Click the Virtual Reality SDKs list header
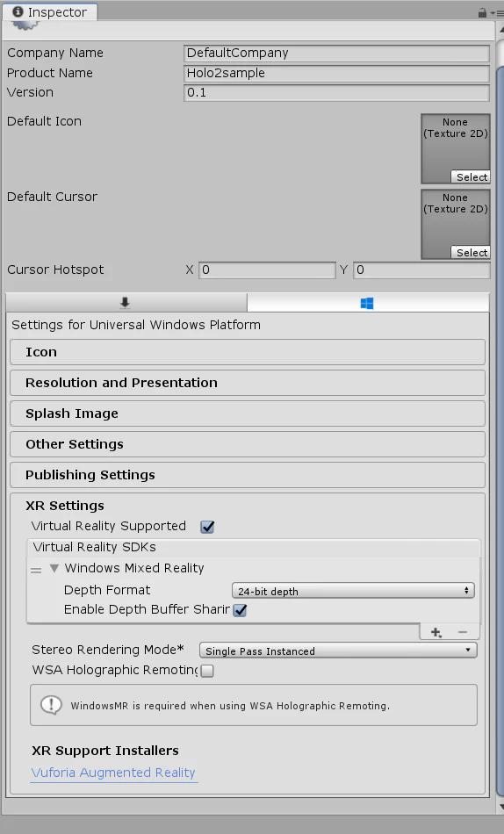This screenshot has height=834, width=504. pyautogui.click(x=254, y=547)
